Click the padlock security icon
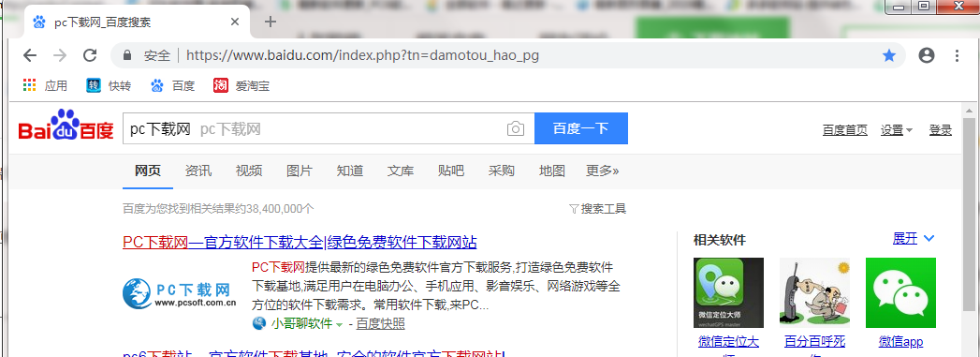 pyautogui.click(x=127, y=55)
